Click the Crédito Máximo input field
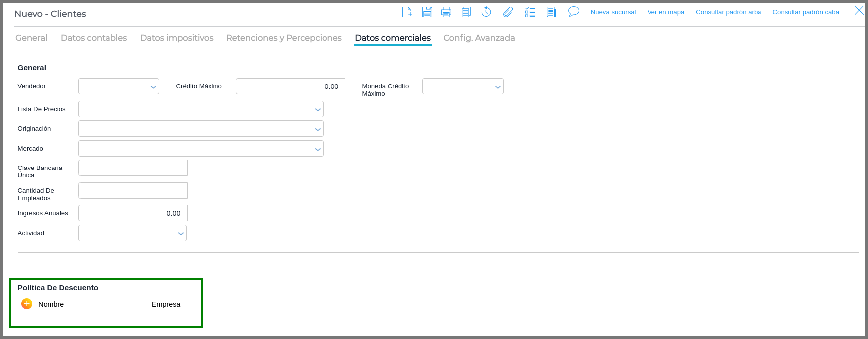Viewport: 868px width, 339px height. click(x=290, y=86)
